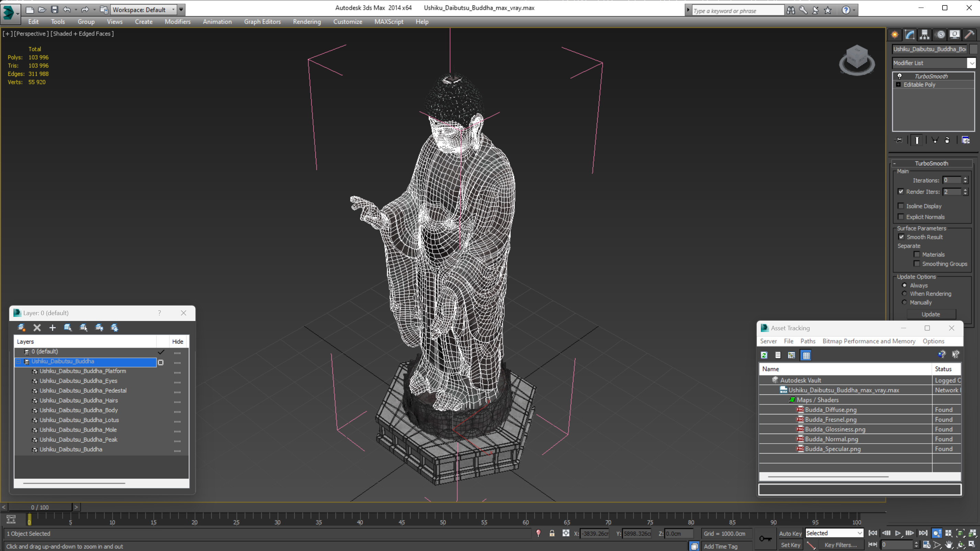Increase Render Iters spinner value

coord(965,190)
